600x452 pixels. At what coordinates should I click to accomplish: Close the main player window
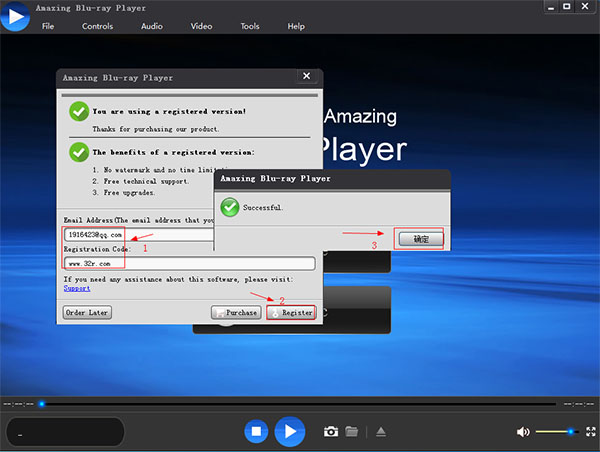tap(585, 7)
